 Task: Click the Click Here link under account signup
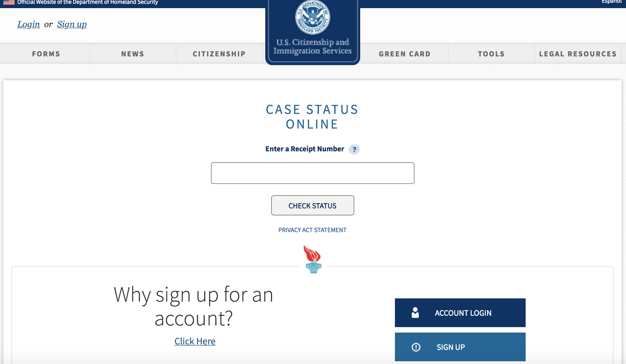[x=194, y=341]
